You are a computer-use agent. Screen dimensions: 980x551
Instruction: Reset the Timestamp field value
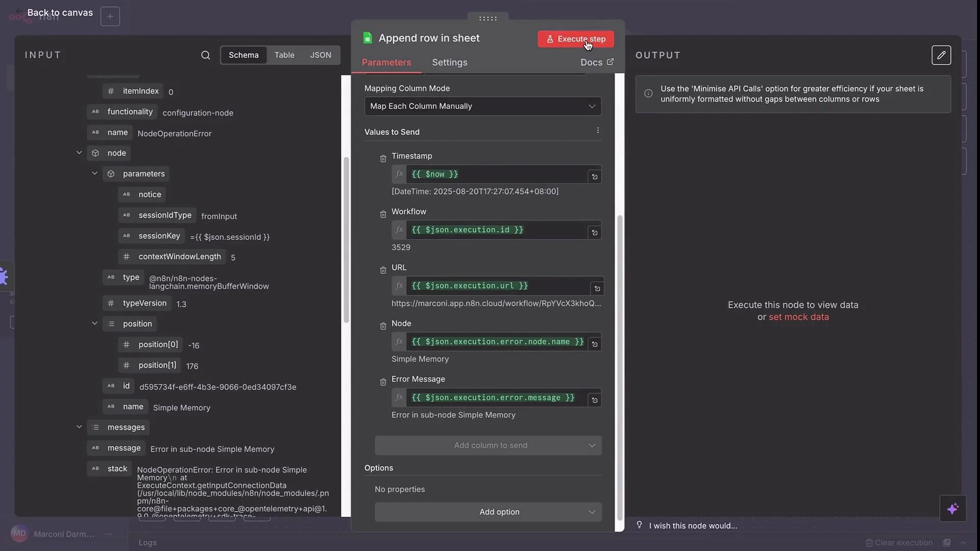(595, 177)
